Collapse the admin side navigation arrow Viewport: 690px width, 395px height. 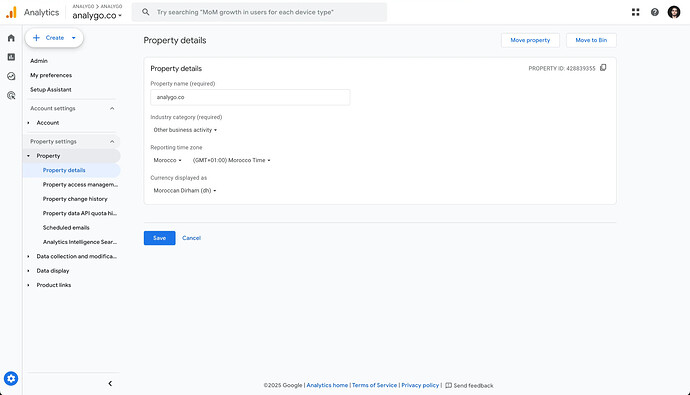tap(110, 384)
